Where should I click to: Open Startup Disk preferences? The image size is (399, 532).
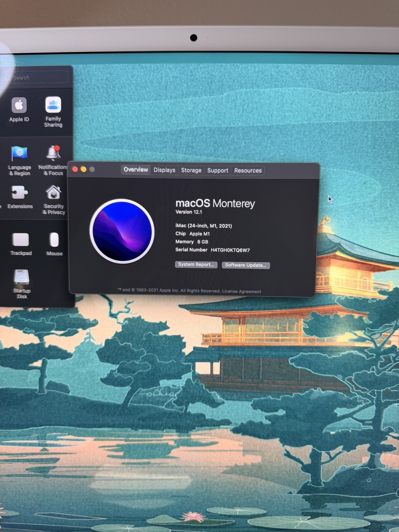pos(22,284)
